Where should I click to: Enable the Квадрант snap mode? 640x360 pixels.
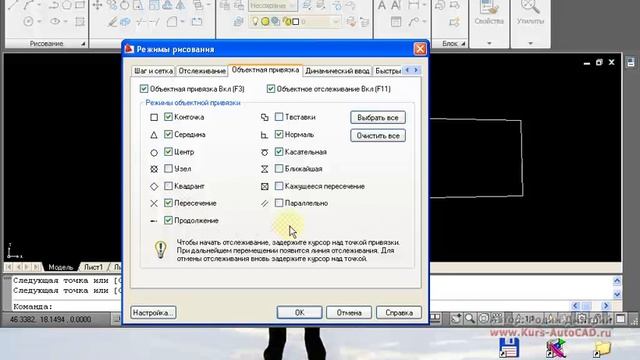(168, 186)
